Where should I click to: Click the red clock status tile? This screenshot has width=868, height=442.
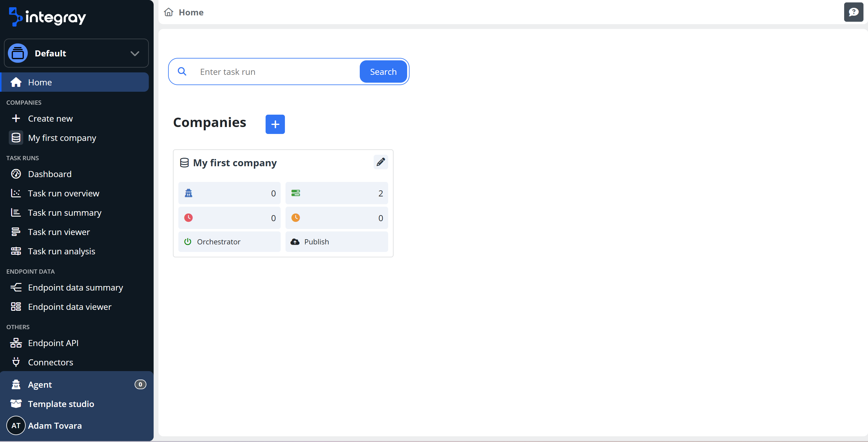(229, 218)
